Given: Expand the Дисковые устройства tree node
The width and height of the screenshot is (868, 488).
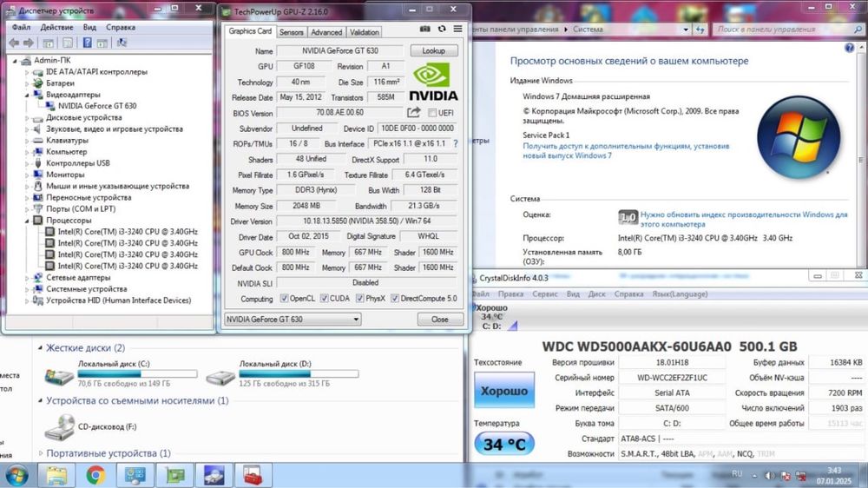Looking at the screenshot, I should coord(27,118).
